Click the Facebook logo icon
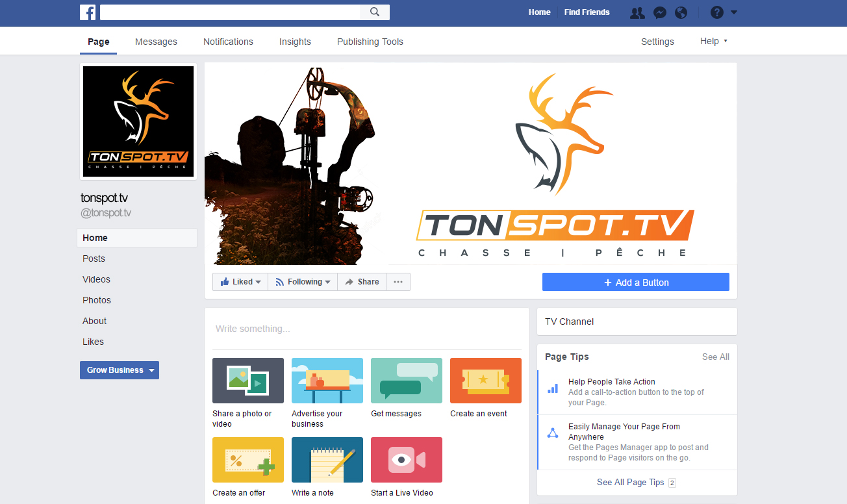Screen dimensions: 847x504 click(x=88, y=12)
